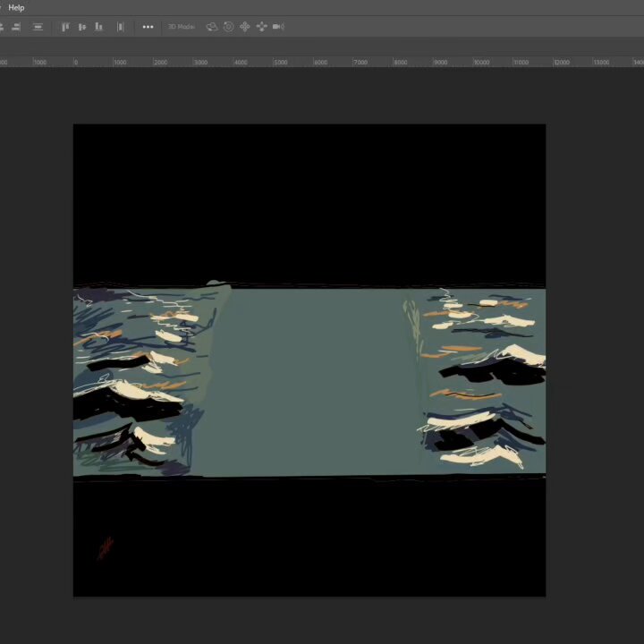
Task: Click the distribute vertically icon
Action: pos(38,27)
